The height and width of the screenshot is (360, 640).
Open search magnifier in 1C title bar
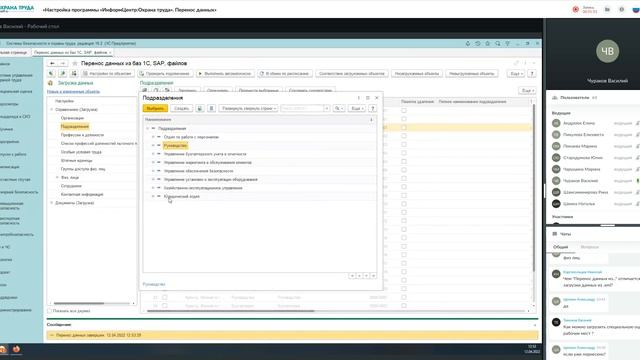(x=498, y=43)
